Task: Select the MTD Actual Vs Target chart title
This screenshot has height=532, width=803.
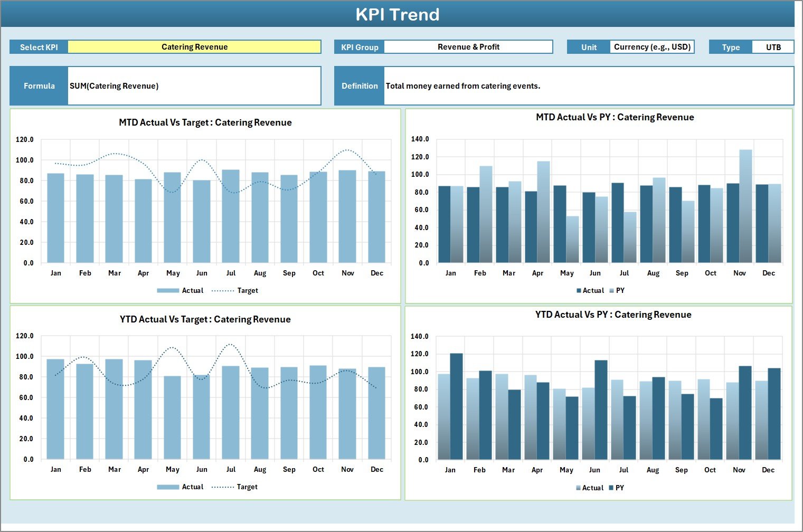Action: click(205, 122)
